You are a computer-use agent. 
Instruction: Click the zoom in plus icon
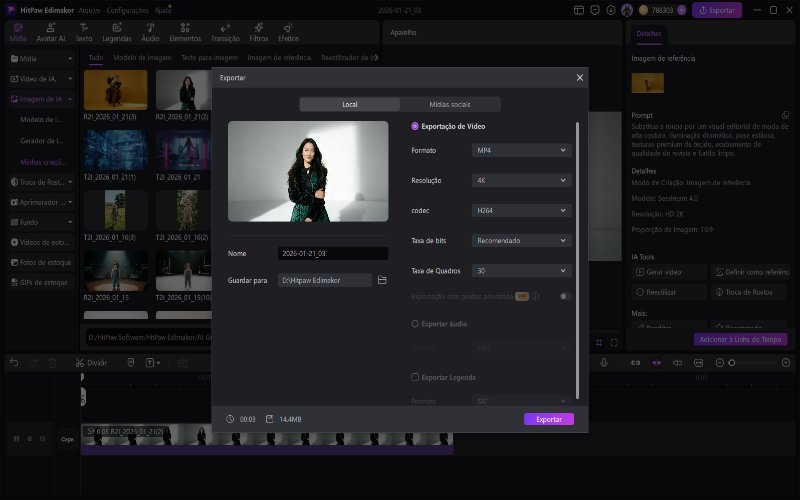(786, 363)
